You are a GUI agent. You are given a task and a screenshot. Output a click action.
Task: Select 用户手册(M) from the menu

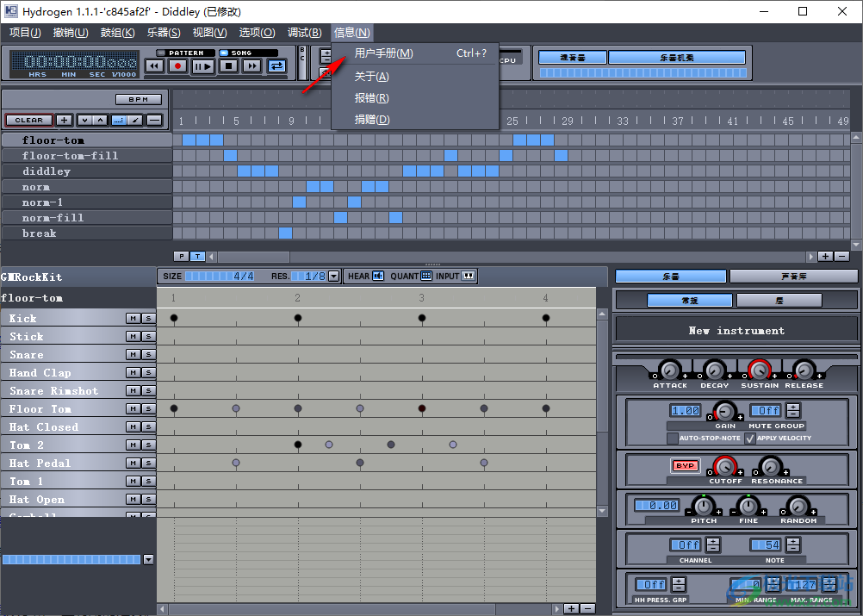415,53
